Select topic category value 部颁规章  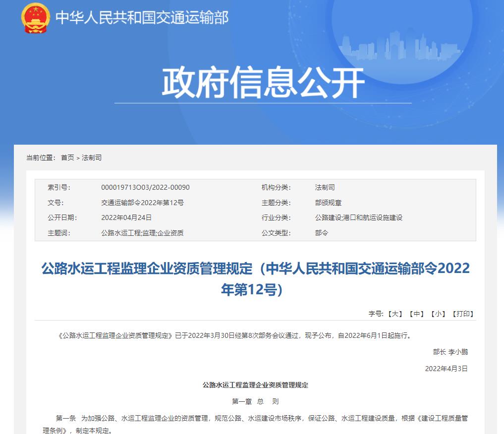tap(328, 203)
